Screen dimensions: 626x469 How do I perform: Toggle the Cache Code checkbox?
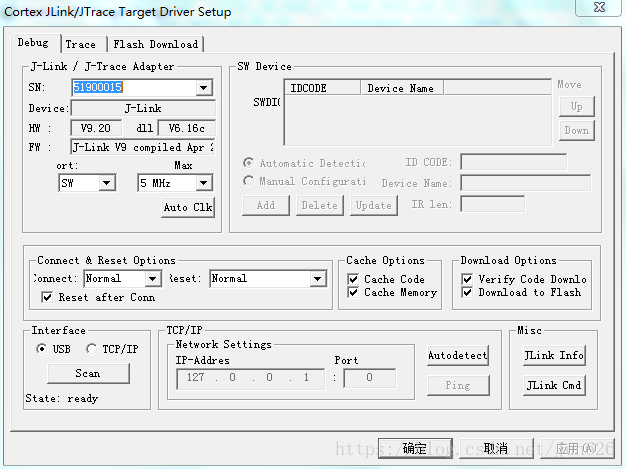tap(353, 279)
